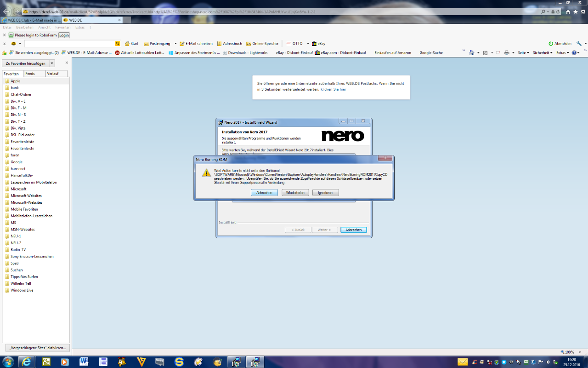Click the add-to-favorites-bar star icon
This screenshot has width=588, height=368.
click(5, 52)
